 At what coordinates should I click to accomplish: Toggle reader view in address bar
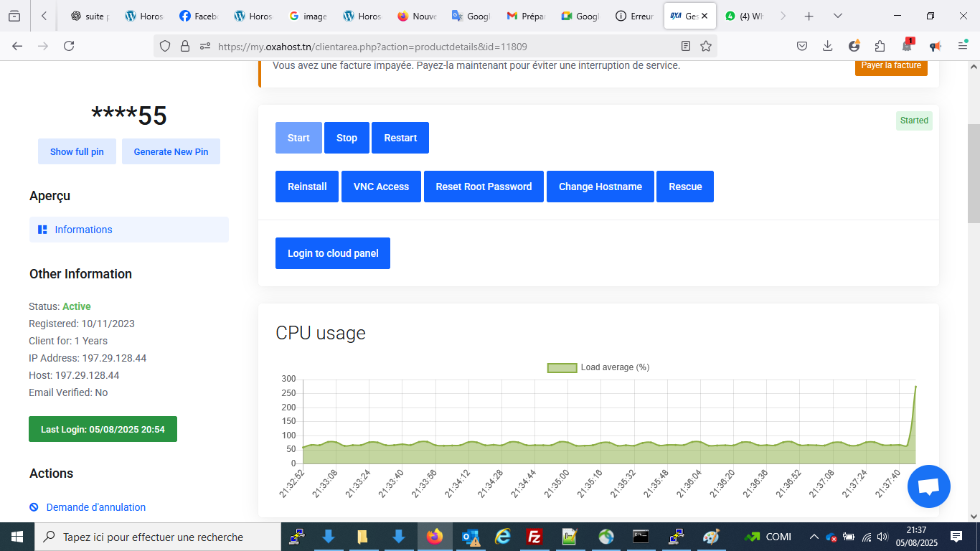coord(686,46)
